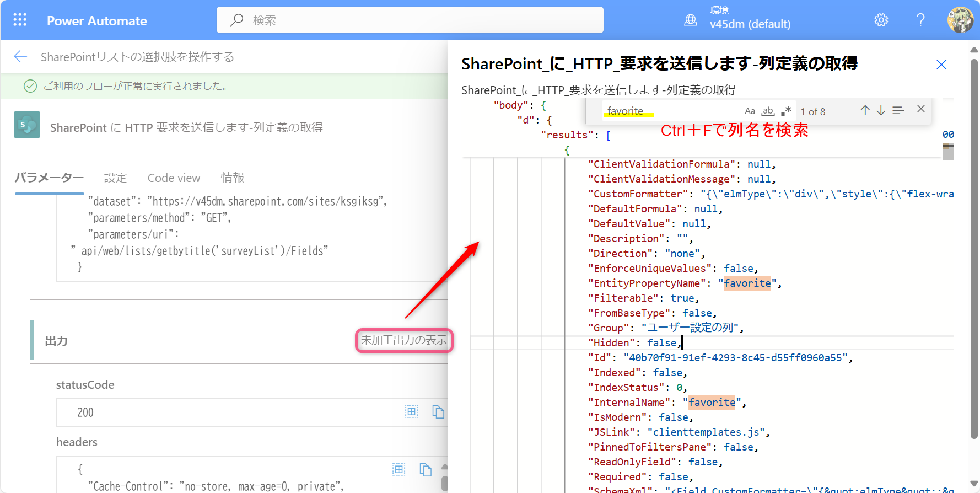Toggle statusCode table view icon
This screenshot has height=493, width=980.
point(411,411)
